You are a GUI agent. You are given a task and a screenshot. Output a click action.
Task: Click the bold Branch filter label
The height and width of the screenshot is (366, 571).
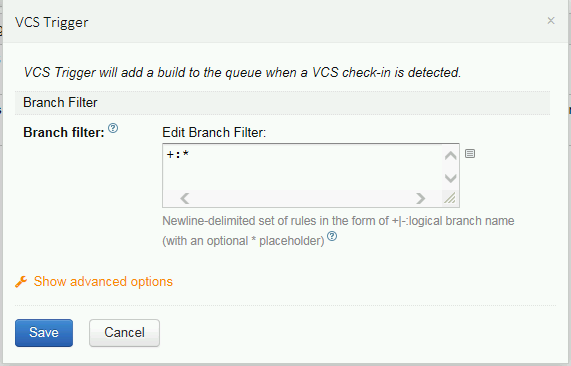coord(64,133)
